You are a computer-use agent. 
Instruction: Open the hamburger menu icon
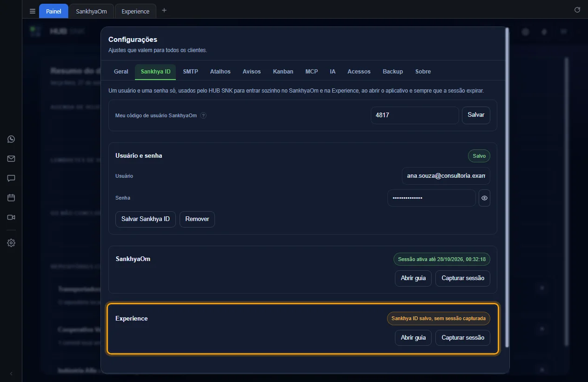33,11
